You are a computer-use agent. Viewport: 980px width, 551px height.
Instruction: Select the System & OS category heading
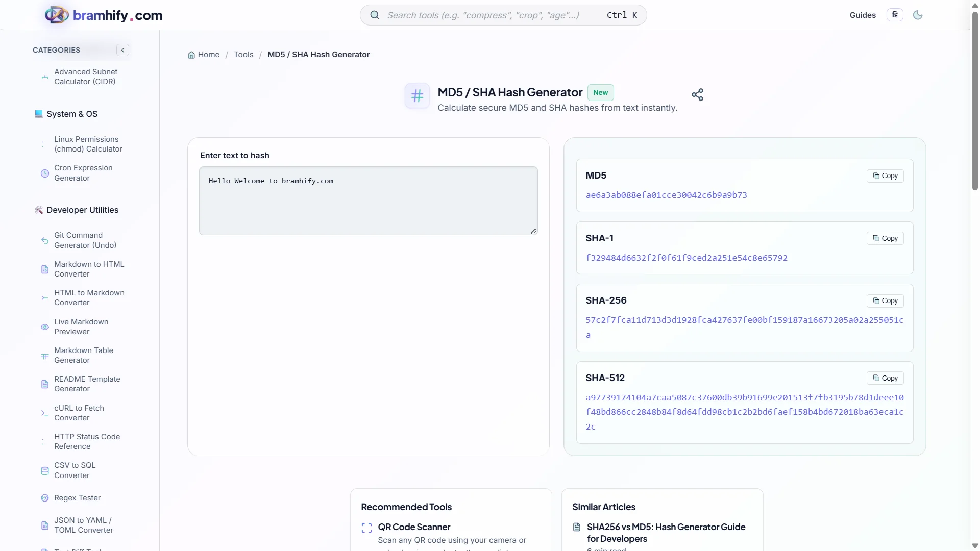coord(72,114)
